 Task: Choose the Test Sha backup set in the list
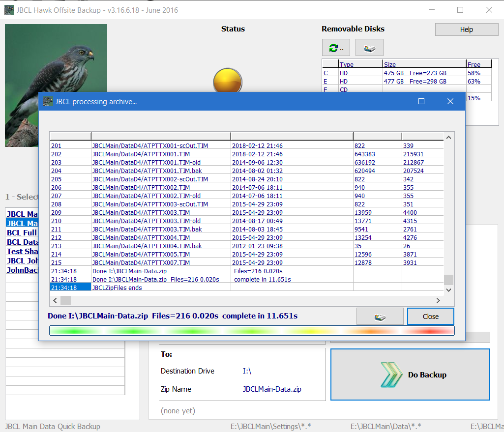(22, 251)
